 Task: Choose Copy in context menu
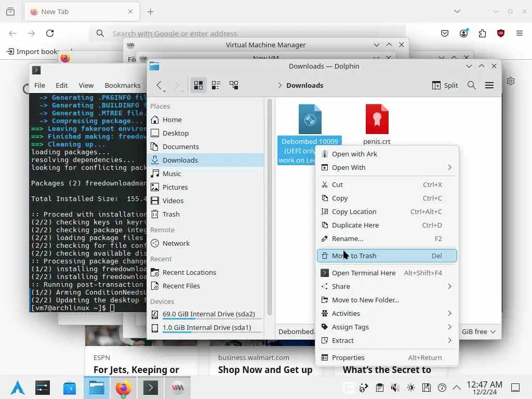(x=387, y=198)
